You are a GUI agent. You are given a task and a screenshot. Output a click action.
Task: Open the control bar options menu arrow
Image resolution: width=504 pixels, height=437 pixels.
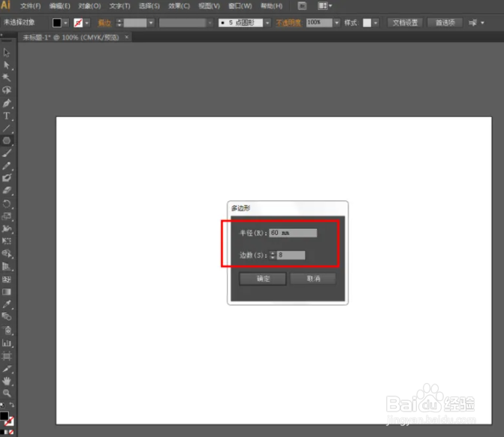click(482, 23)
